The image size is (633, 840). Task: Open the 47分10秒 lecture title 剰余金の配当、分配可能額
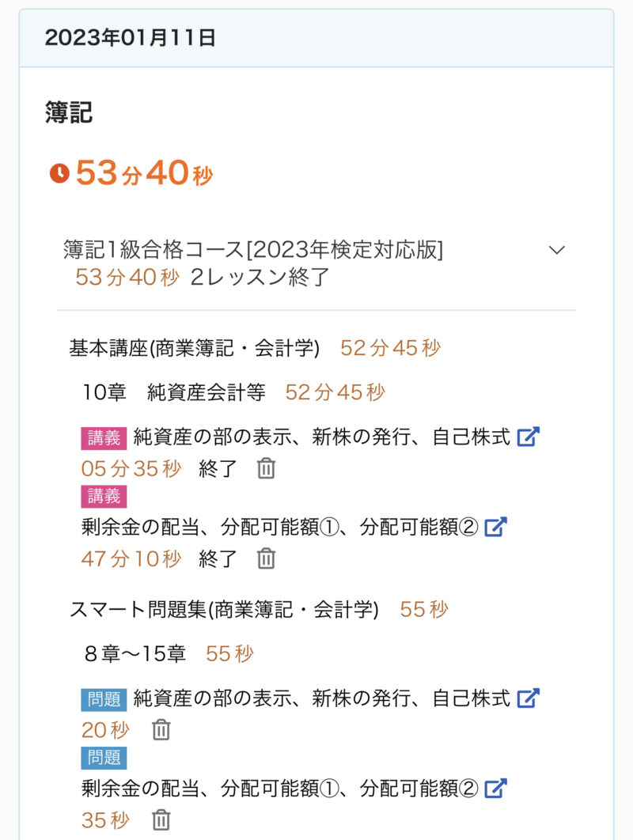pyautogui.click(x=280, y=527)
